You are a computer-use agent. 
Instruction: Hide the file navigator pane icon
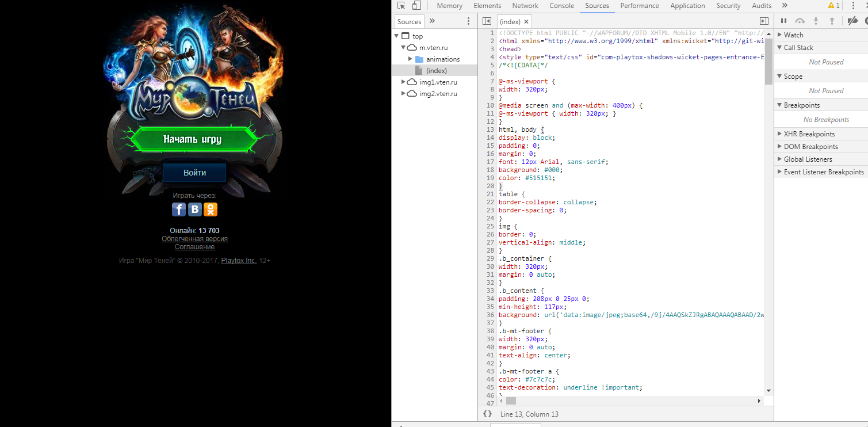(x=487, y=21)
